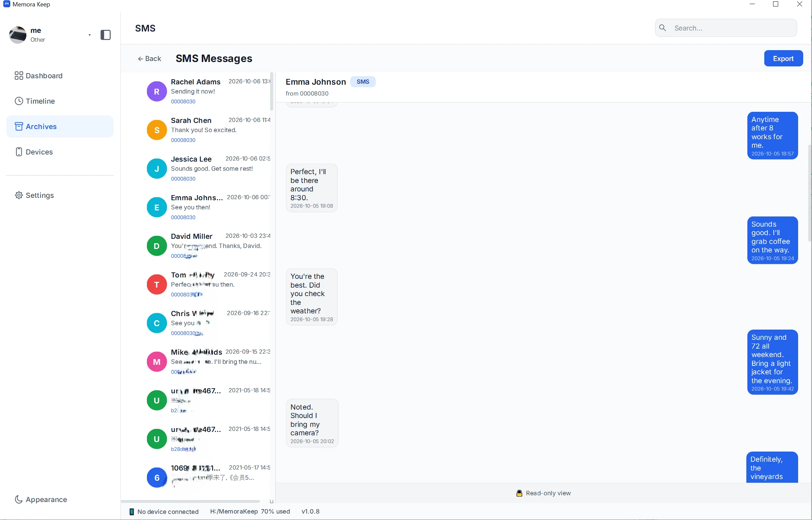Go to the Timeline section
This screenshot has width=812, height=520.
(x=60, y=101)
